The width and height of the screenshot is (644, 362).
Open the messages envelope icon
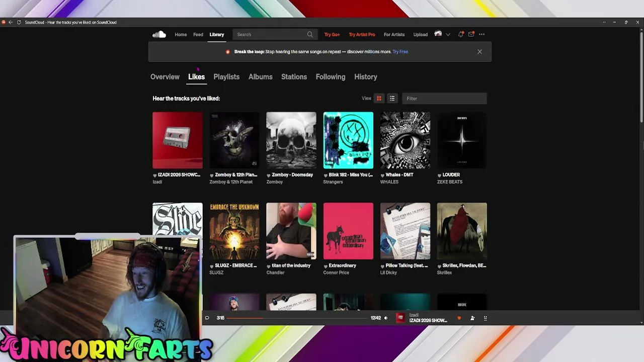(x=471, y=34)
